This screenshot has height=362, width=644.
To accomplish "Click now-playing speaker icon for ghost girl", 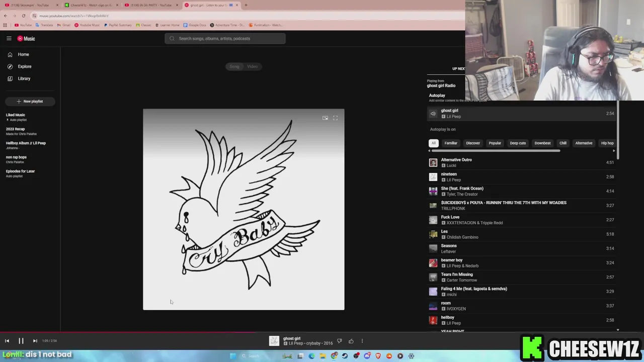I will (x=433, y=114).
